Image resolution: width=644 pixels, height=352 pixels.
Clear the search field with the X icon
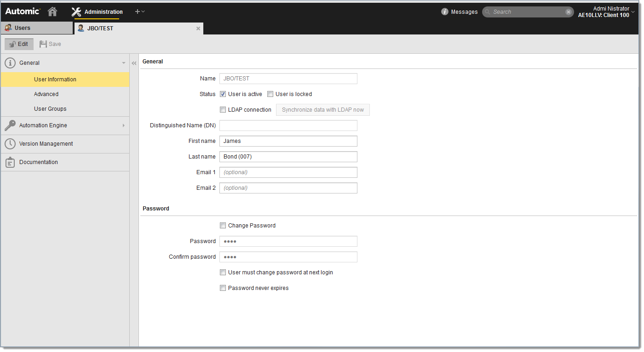coord(569,11)
